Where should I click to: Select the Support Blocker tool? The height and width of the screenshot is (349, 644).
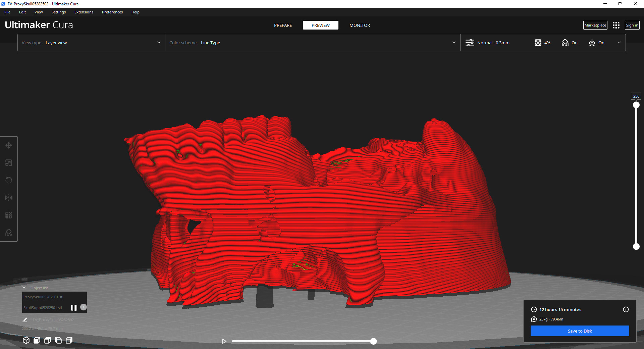click(x=9, y=233)
